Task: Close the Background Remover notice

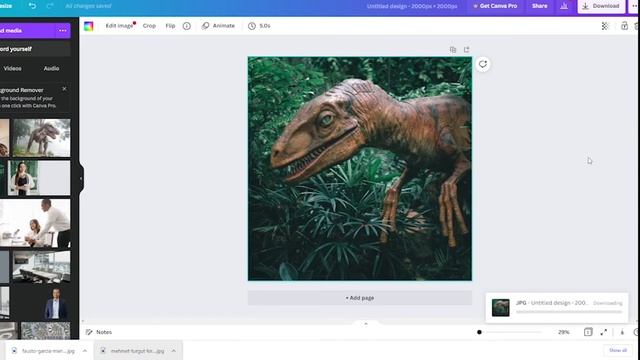Action: 64,89
